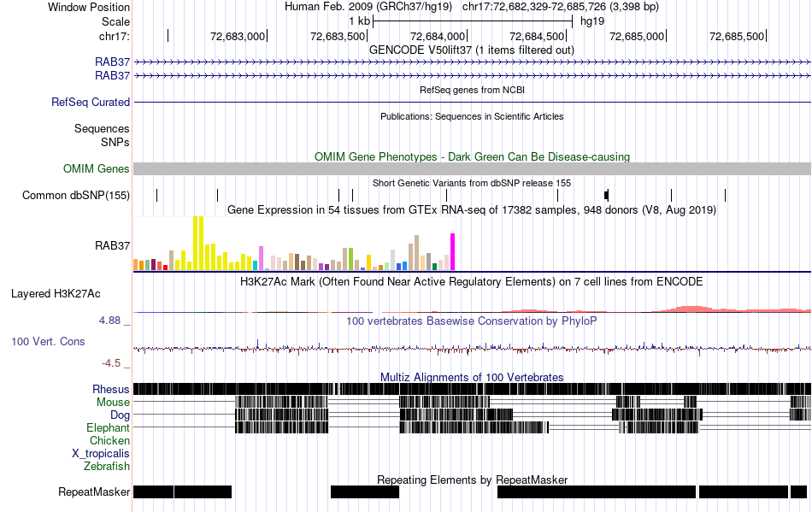Click Publications: Sequences in Scientific Articles title
This screenshot has width=812, height=512.
(x=472, y=116)
